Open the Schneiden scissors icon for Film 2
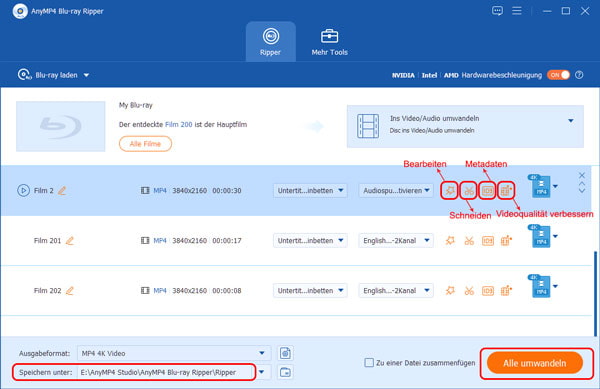This screenshot has width=600, height=389. [x=469, y=190]
